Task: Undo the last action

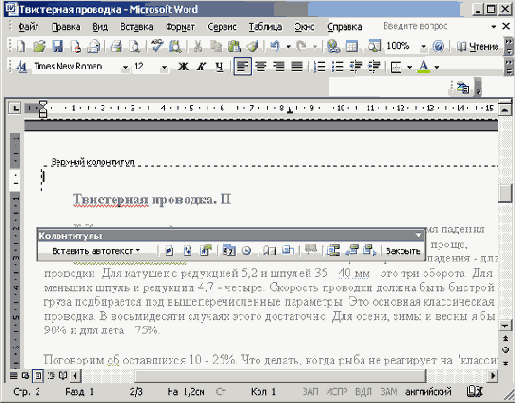Action: [275, 46]
